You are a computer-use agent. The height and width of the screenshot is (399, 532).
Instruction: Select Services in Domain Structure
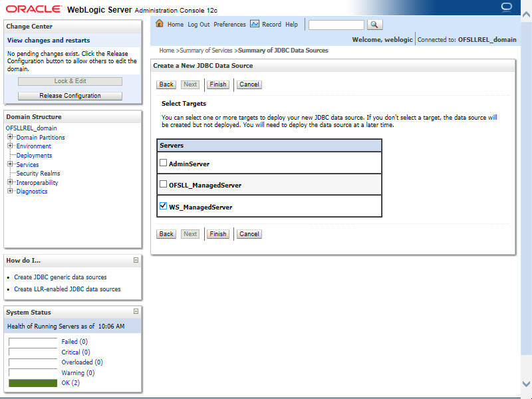pyautogui.click(x=27, y=164)
